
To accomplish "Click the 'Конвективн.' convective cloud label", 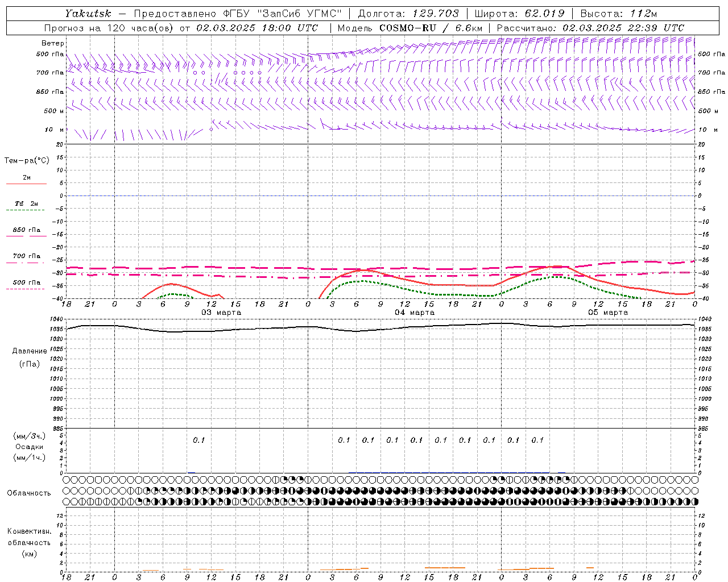I will tap(29, 531).
